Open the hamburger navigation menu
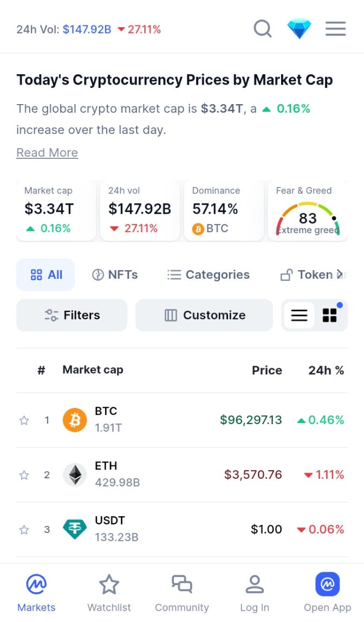Viewport: 364px width, 622px height. (335, 28)
